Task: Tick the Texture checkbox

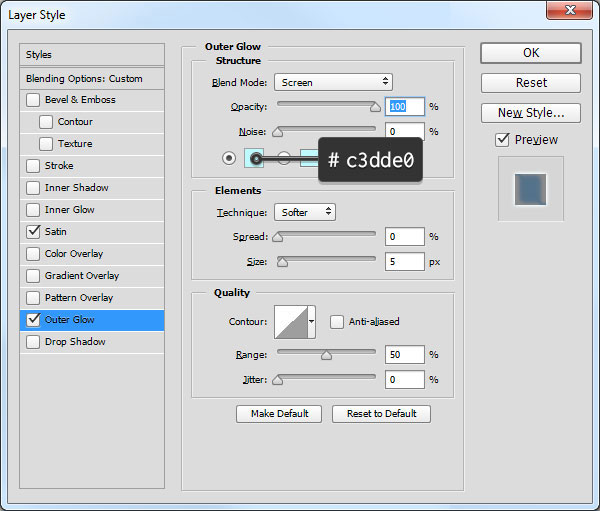Action: pyautogui.click(x=46, y=144)
